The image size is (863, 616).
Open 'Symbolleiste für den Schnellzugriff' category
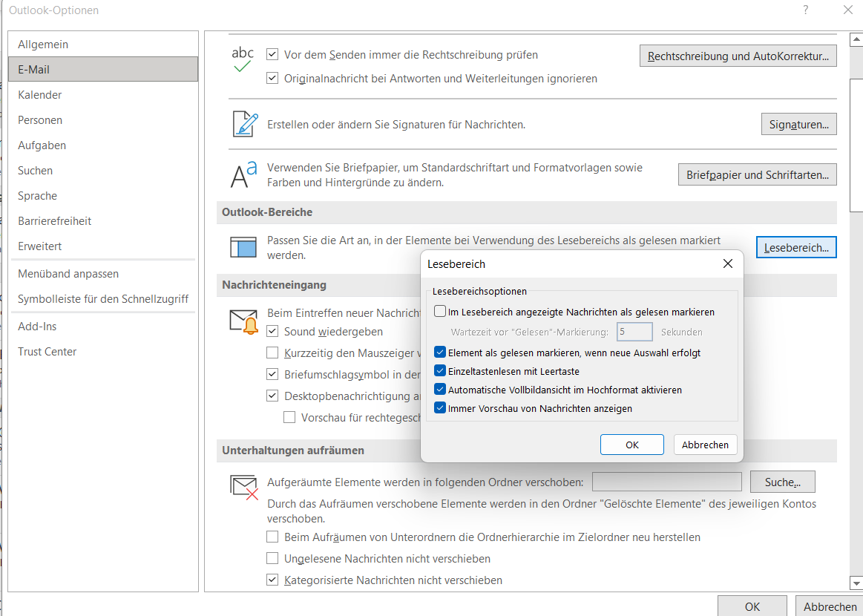[x=103, y=299]
